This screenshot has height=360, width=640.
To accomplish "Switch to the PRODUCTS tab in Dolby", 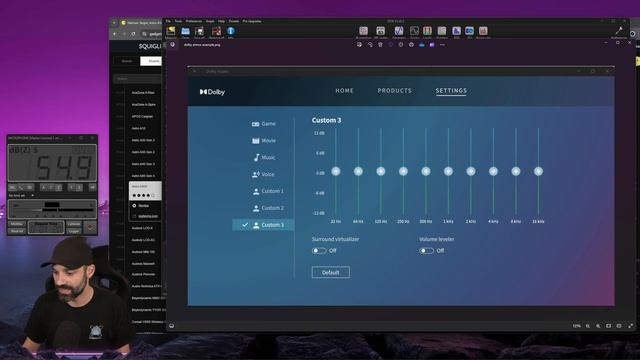I will click(x=395, y=91).
